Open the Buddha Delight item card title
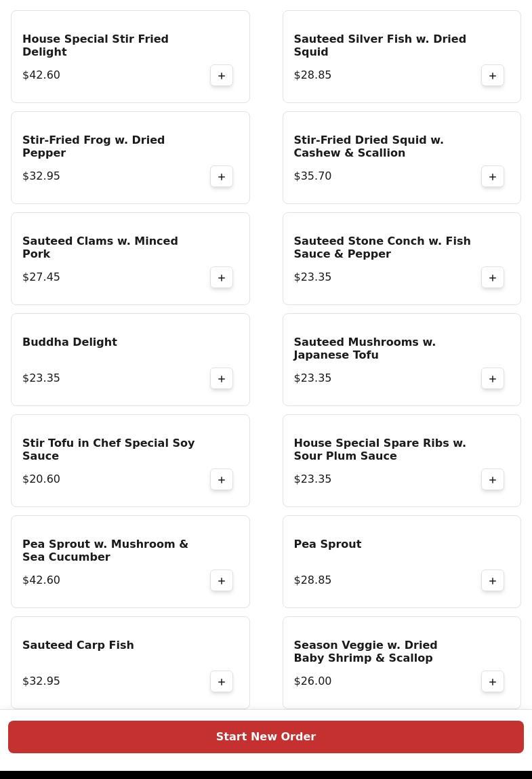The height and width of the screenshot is (779, 532). 70,342
